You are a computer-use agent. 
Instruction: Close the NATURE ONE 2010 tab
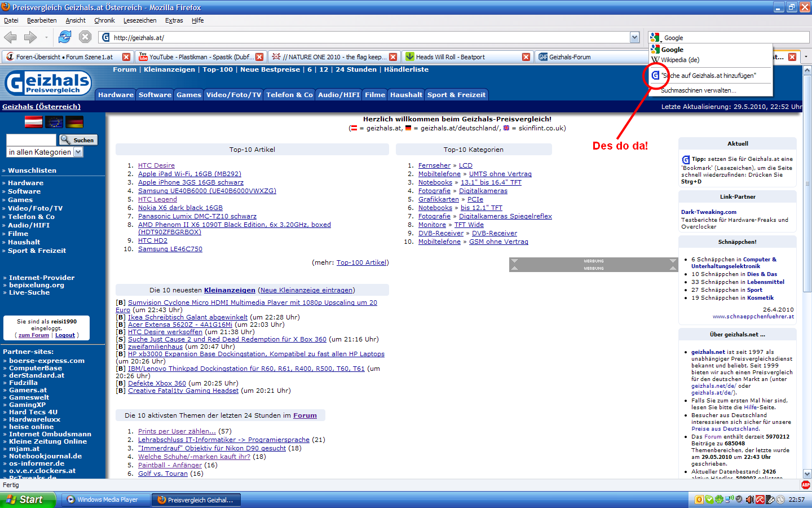click(393, 57)
